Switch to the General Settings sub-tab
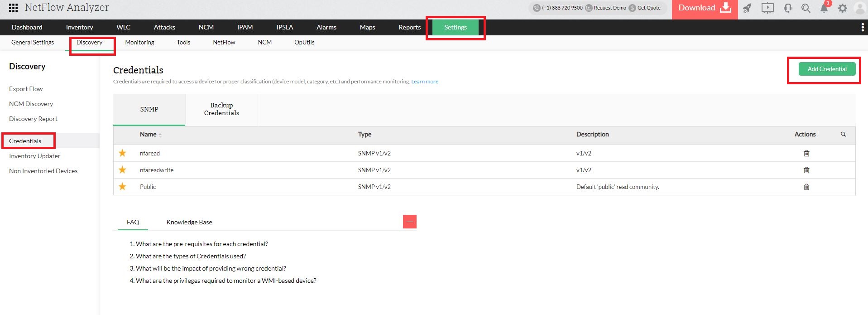This screenshot has width=868, height=315. click(x=33, y=42)
